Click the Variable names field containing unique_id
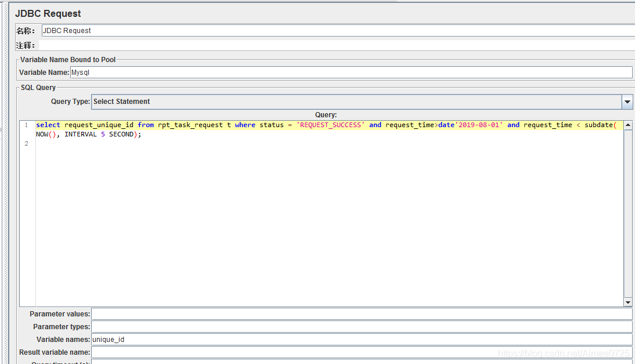Screen dimensions: 635x364 click(x=362, y=339)
